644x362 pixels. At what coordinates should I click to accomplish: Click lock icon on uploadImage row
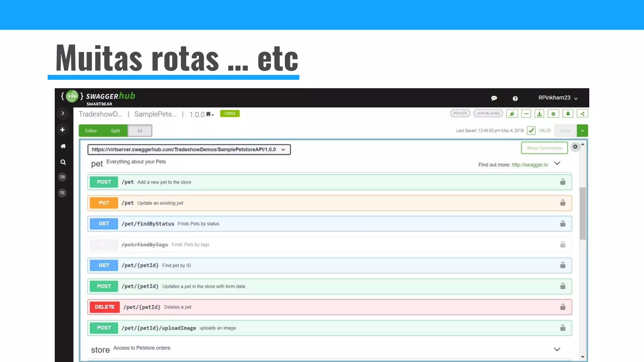click(x=563, y=328)
